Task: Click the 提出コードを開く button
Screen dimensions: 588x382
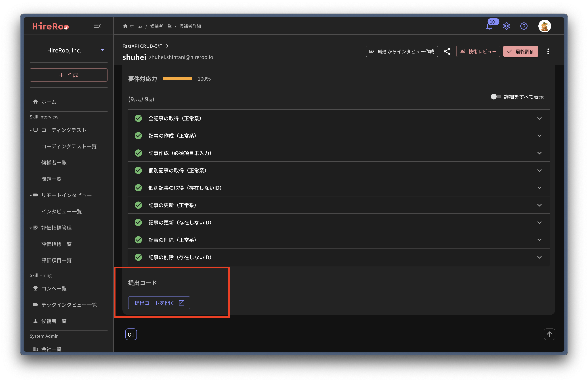Action: tap(159, 303)
